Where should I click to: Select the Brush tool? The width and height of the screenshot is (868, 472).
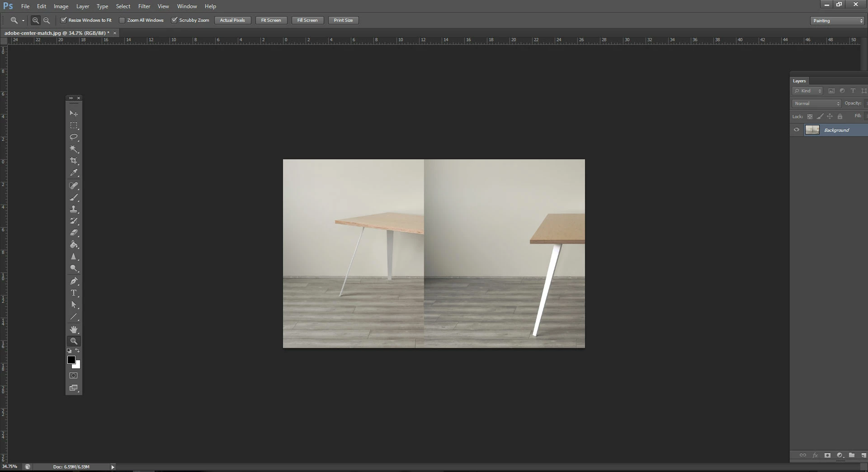coord(74,197)
